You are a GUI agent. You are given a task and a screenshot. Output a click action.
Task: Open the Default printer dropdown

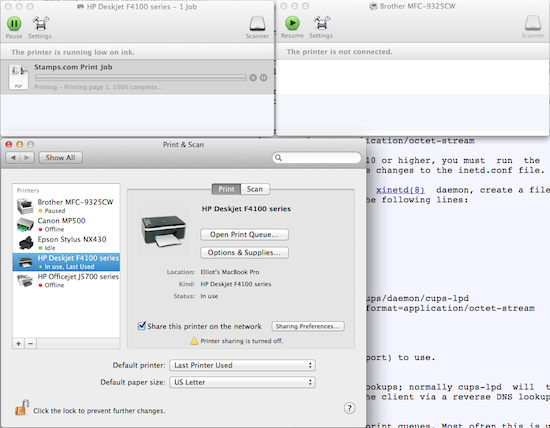(x=242, y=365)
